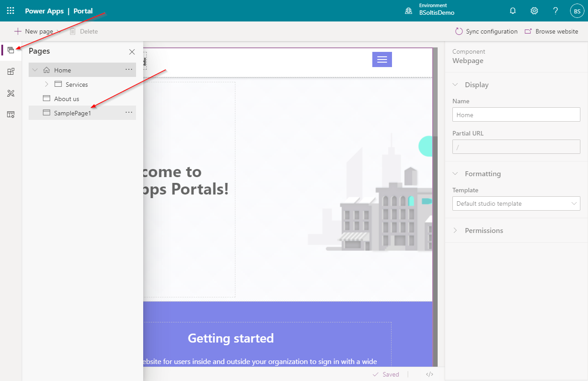Open the Template dropdown

pyautogui.click(x=516, y=203)
